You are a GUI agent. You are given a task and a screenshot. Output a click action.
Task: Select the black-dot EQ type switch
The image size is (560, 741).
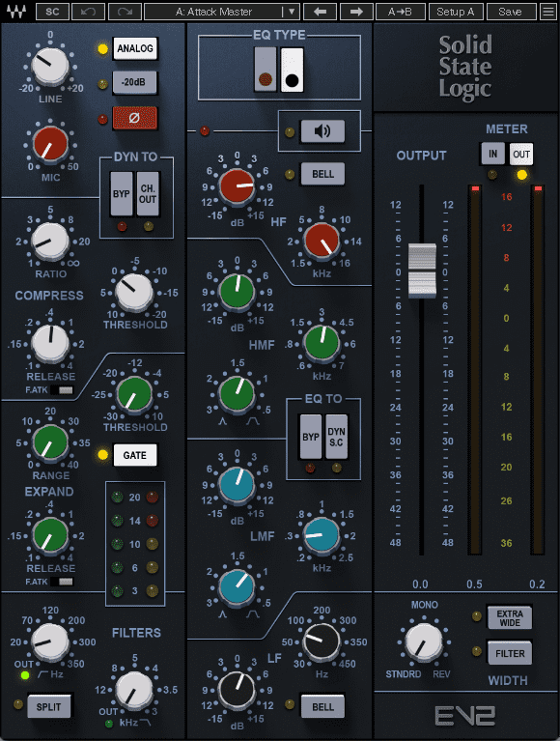[293, 69]
